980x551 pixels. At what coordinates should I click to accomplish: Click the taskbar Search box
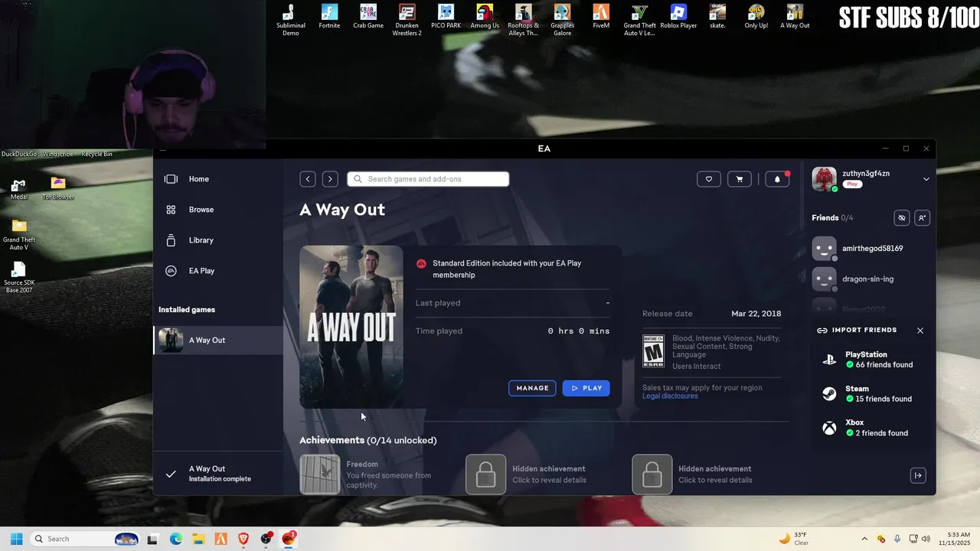point(86,539)
